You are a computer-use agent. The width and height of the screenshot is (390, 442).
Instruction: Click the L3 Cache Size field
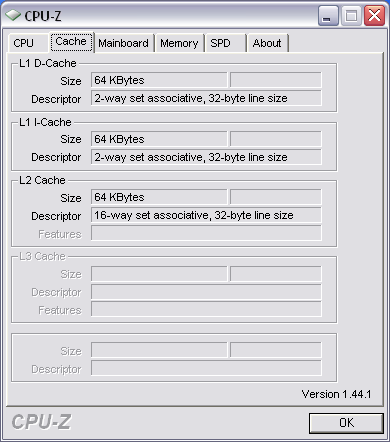(159, 274)
